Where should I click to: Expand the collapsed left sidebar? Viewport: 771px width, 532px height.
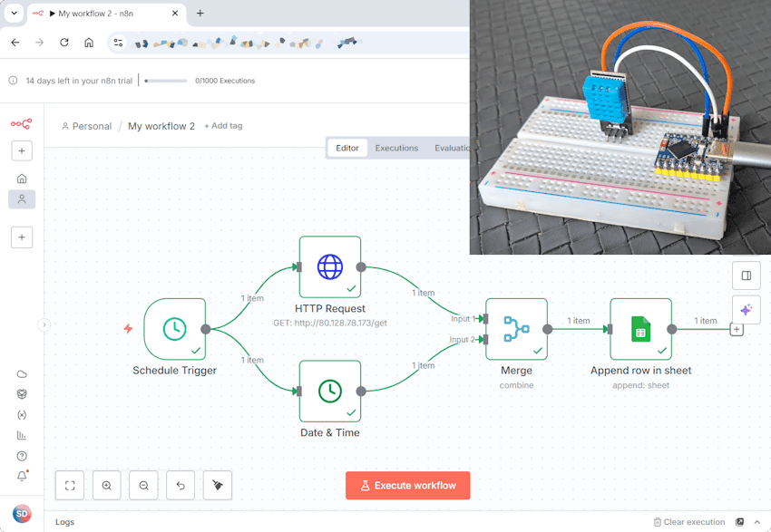(44, 324)
